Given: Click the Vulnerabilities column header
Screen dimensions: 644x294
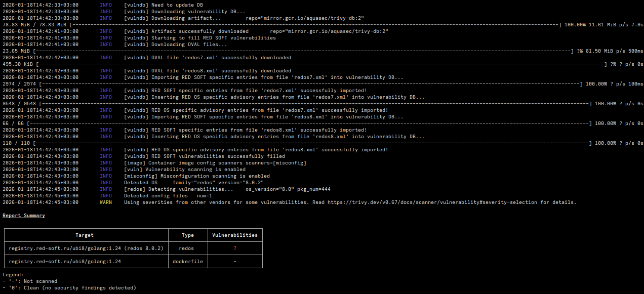Looking at the screenshot, I should click(234, 235).
